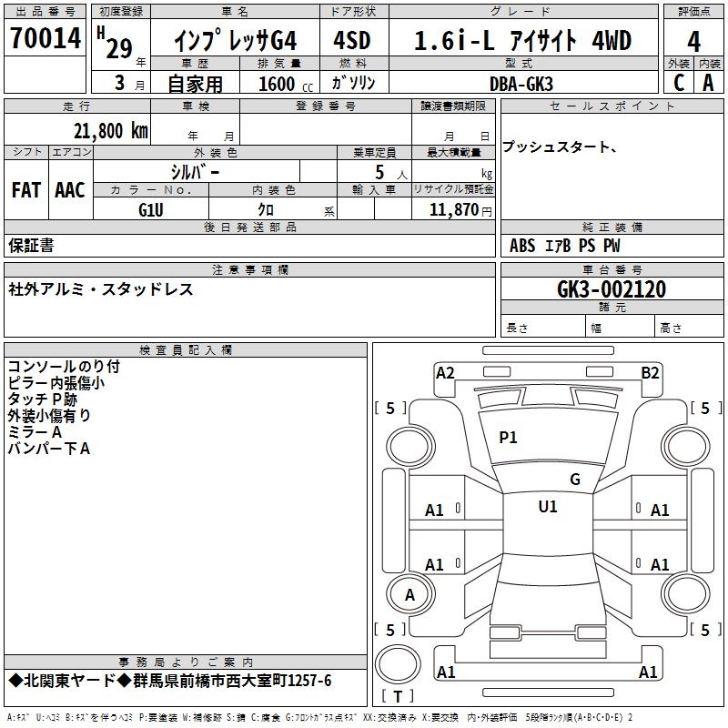Select the P1 mark on the hood
Screen dimensions: 728x728
point(508,438)
